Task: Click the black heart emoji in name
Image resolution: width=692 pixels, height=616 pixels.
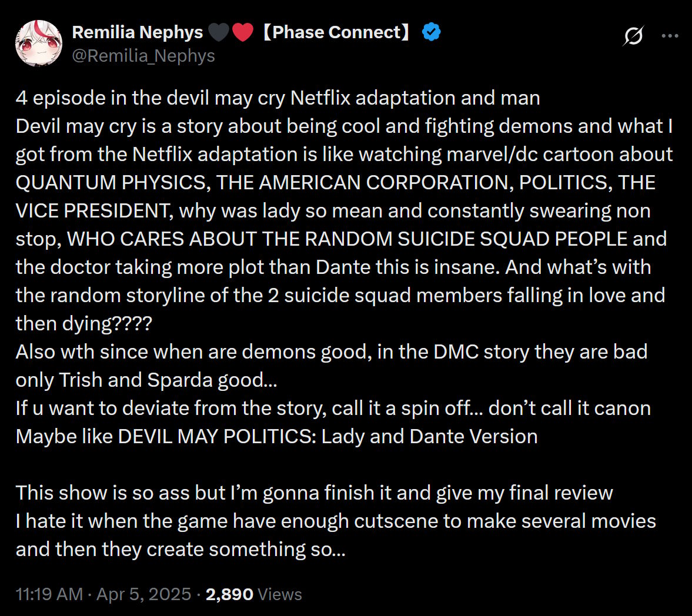Action: (x=219, y=33)
